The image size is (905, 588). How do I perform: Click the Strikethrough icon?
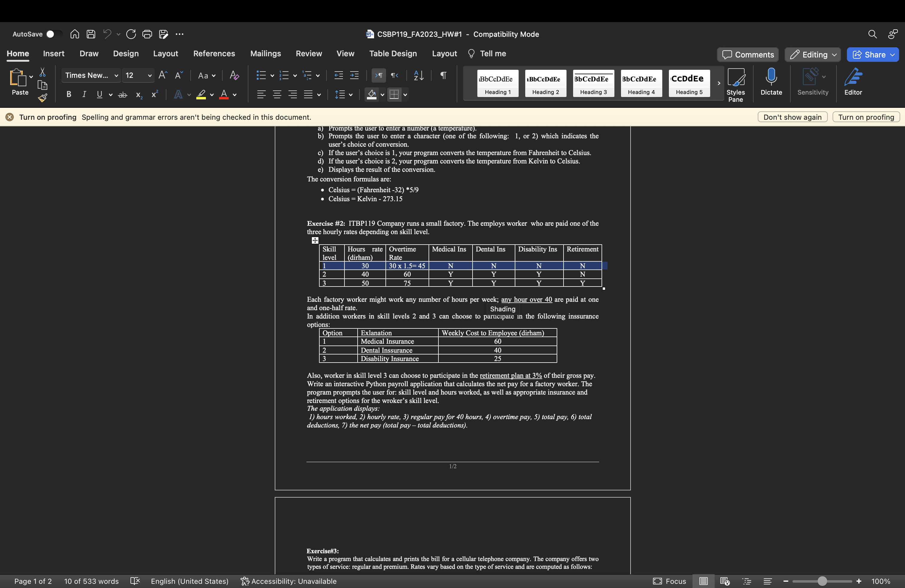tap(122, 95)
